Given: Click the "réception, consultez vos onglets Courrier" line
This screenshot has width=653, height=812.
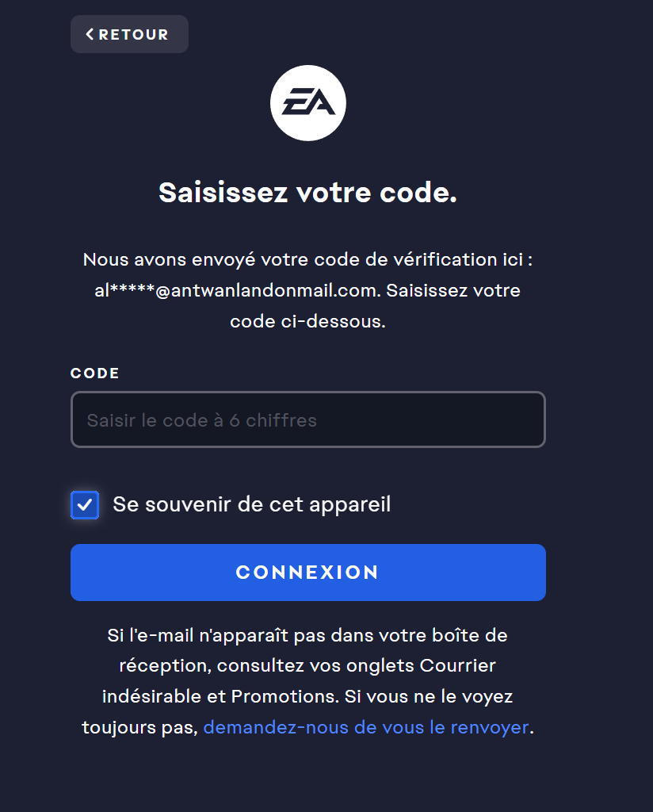Looking at the screenshot, I should (x=307, y=666).
